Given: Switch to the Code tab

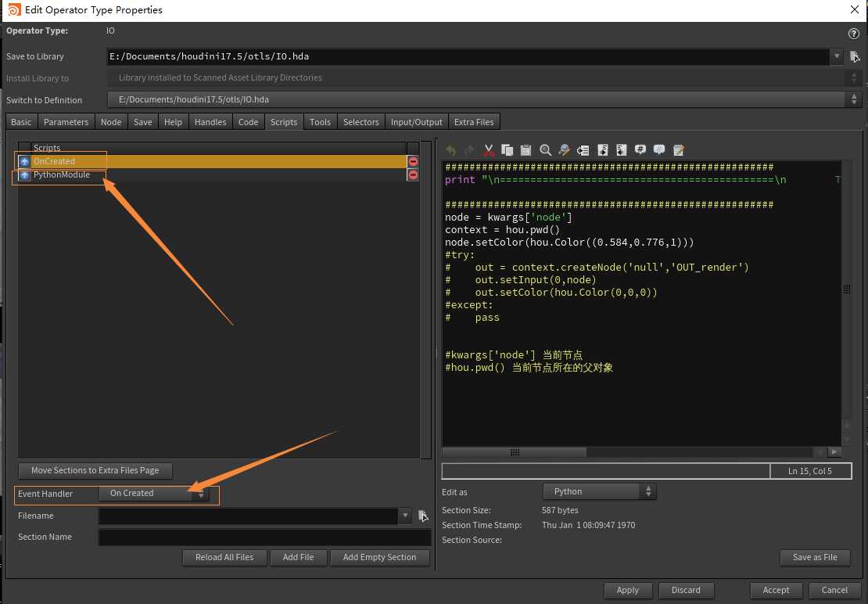Looking at the screenshot, I should click(249, 122).
